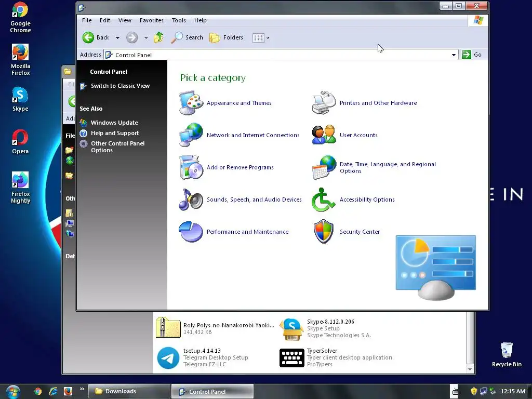The width and height of the screenshot is (532, 399).
Task: Expand the Forward history dropdown arrow
Action: [146, 37]
